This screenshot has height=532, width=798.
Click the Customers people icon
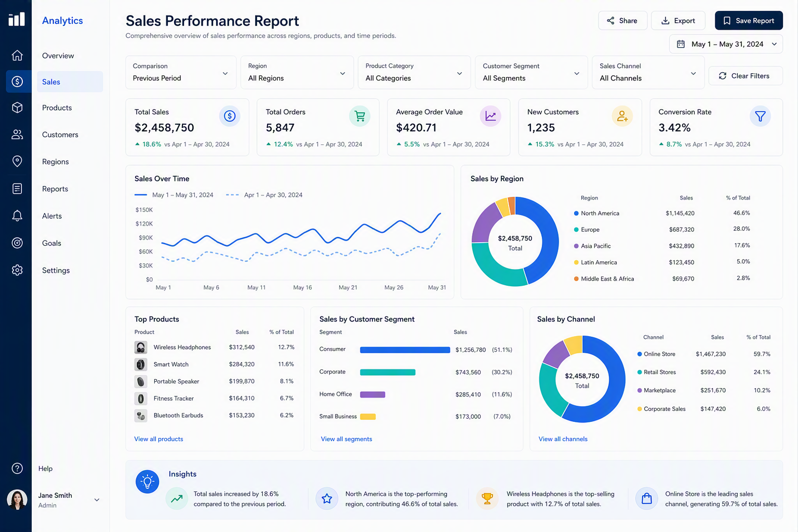pyautogui.click(x=17, y=135)
